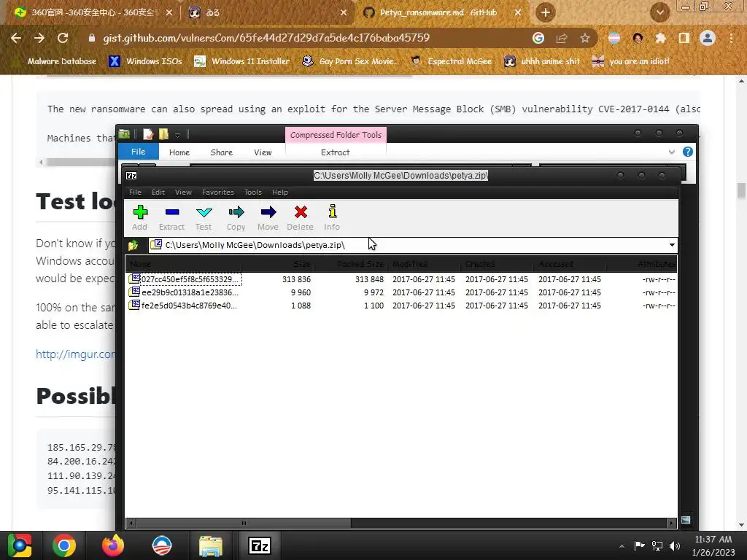Bookmark this page with star icon
The image size is (747, 560).
coord(585,38)
